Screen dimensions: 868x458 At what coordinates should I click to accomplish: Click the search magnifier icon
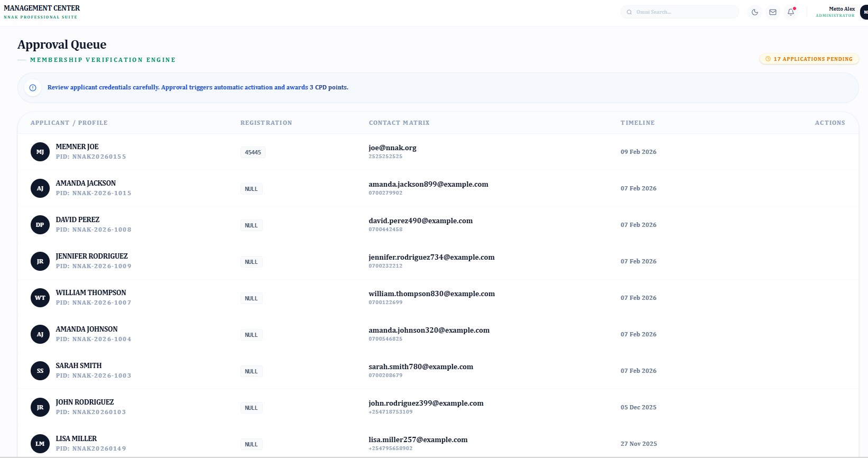tap(629, 12)
